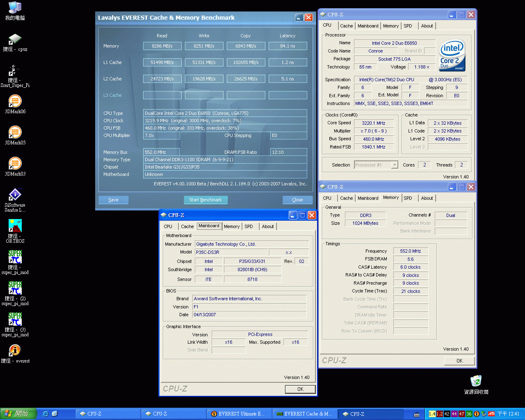This screenshot has width=525, height=420.
Task: Select the 資源回收筒 recycle bin icon
Action: click(476, 385)
